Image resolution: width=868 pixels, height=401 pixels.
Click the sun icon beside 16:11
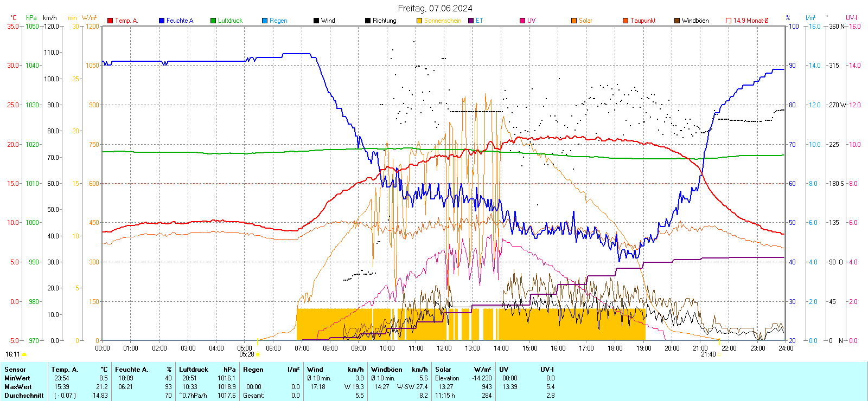coord(24,354)
